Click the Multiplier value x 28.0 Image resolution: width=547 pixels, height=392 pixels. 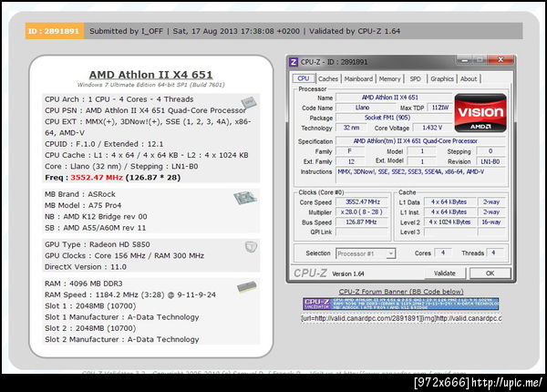coord(362,212)
